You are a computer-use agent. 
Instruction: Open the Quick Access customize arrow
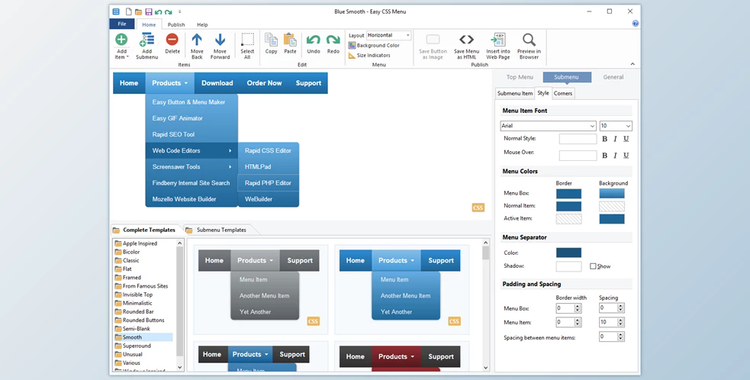(x=180, y=11)
